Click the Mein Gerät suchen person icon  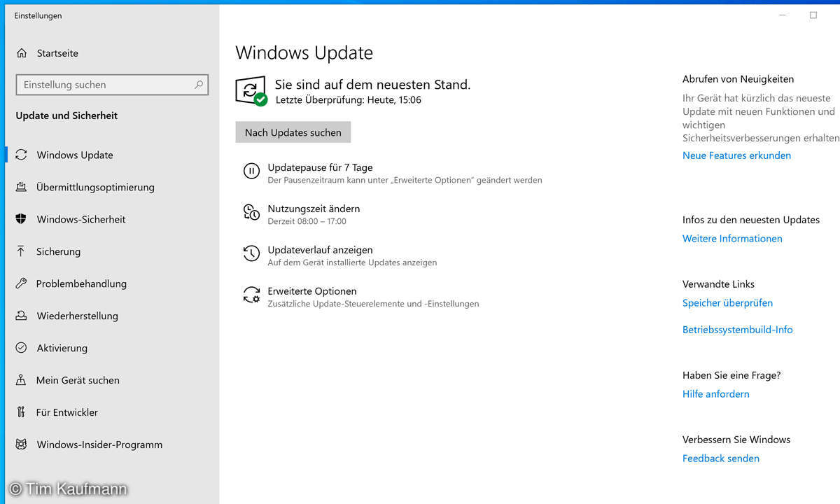tap(22, 381)
